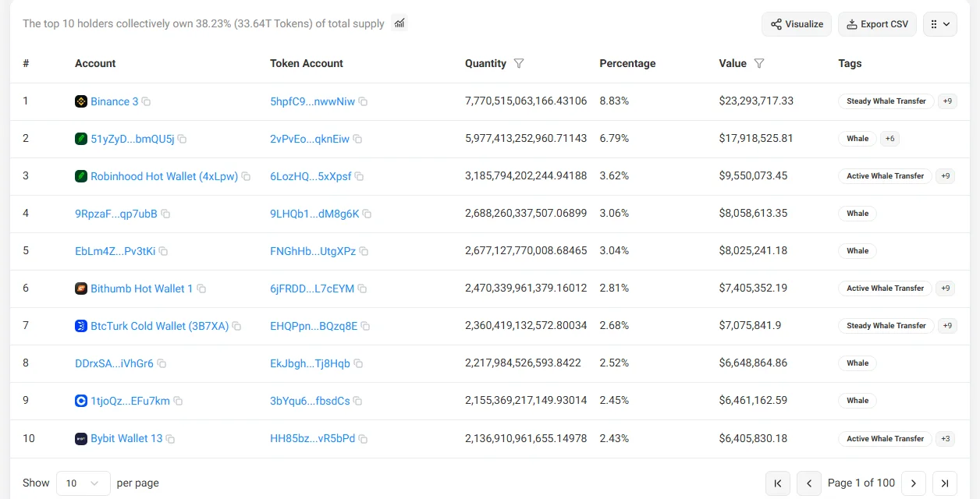Copy the 51yZyD...bmQU5j account address
The width and height of the screenshot is (980, 499).
182,139
